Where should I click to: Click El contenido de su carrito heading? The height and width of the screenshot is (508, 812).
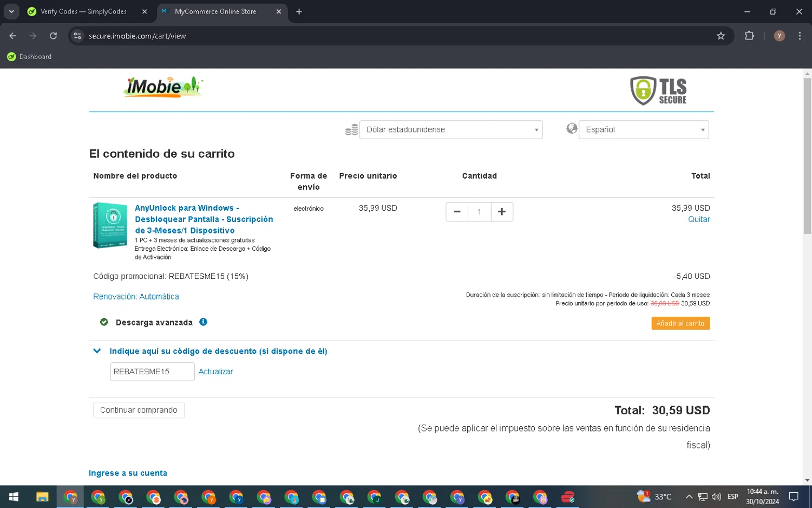click(x=162, y=154)
